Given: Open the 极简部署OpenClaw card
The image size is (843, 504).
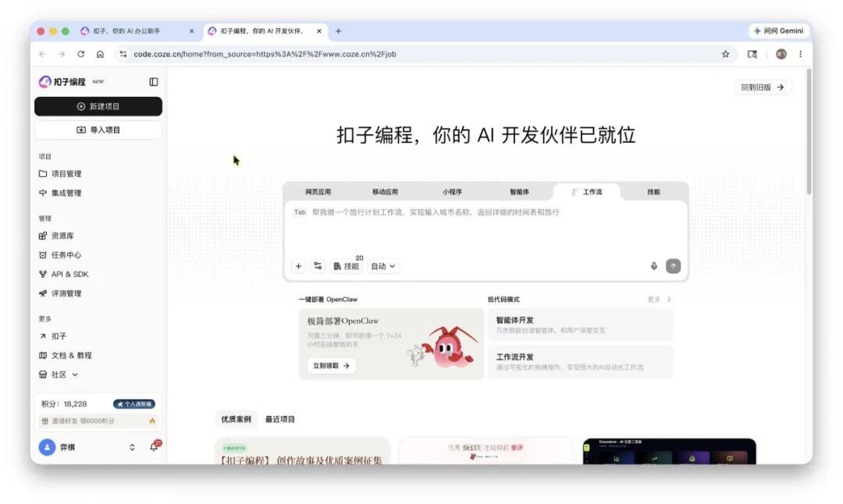Looking at the screenshot, I should [391, 344].
